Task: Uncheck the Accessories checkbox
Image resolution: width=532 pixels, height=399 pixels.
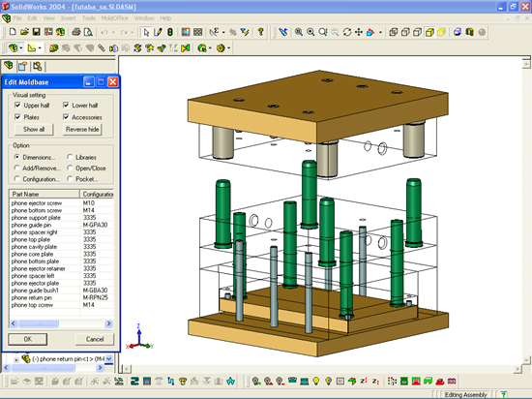Action: (x=66, y=117)
